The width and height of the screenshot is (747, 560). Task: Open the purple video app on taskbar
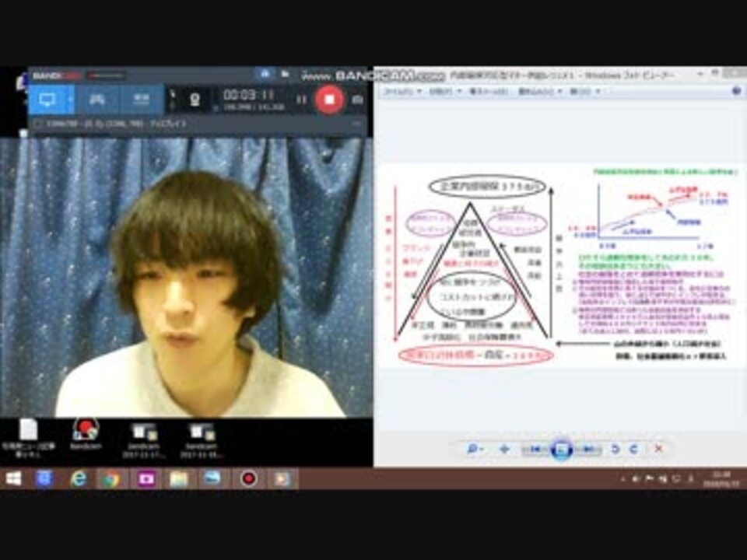pos(146,478)
